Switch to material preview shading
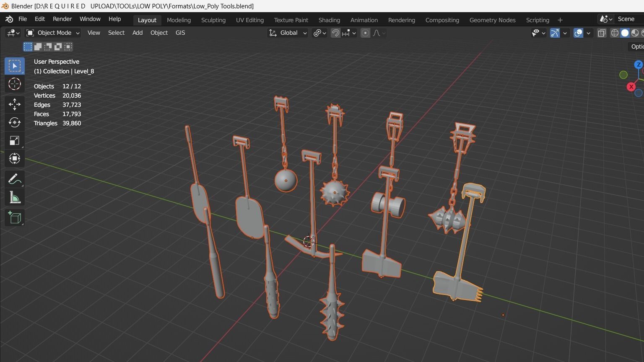644x362 pixels. 635,33
